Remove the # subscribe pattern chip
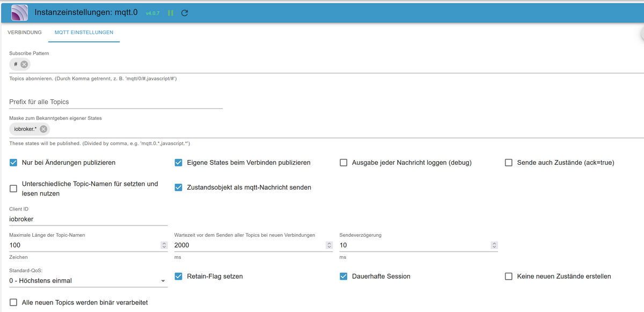Image resolution: width=644 pixels, height=312 pixels. 24,64
